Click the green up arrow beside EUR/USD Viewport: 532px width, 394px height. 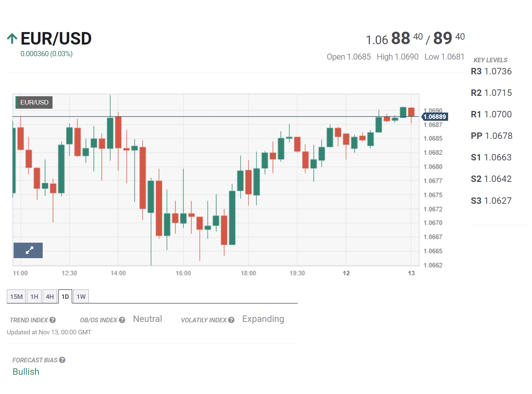click(x=12, y=38)
